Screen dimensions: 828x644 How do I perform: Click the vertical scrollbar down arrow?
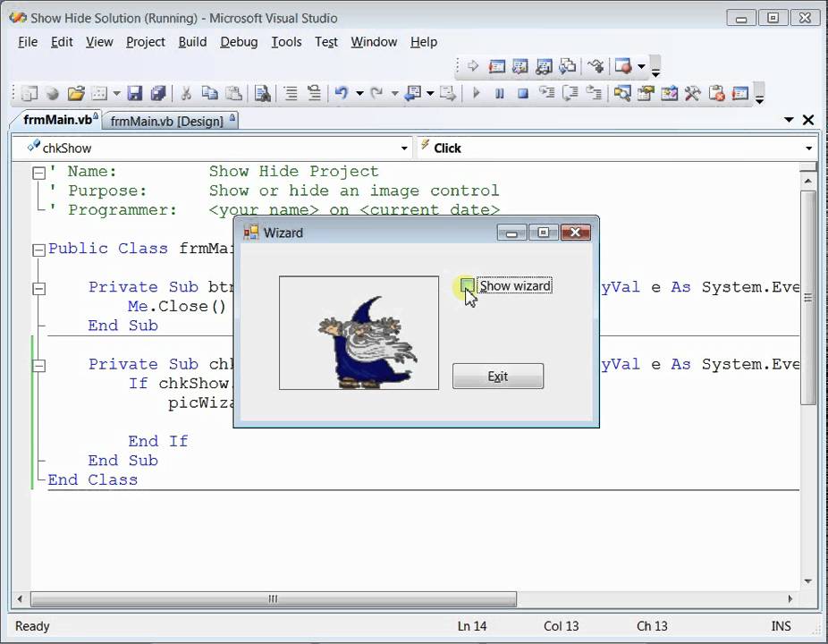coord(807,581)
